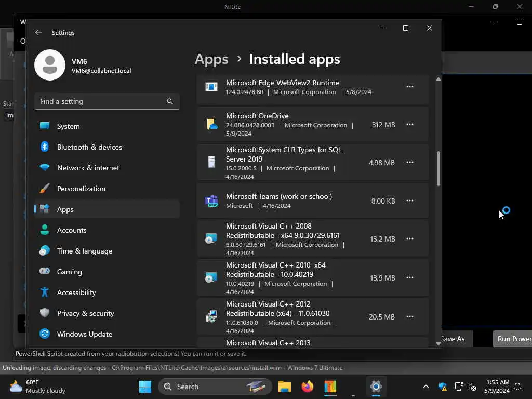532x399 pixels.
Task: Open Firefox from the taskbar
Action: coord(308,387)
